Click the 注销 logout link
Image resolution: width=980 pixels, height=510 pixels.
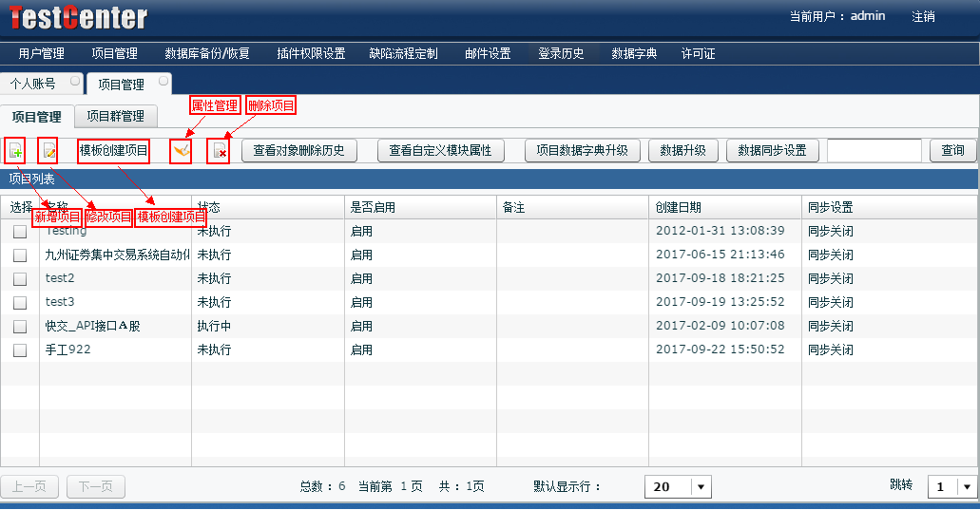coord(923,16)
